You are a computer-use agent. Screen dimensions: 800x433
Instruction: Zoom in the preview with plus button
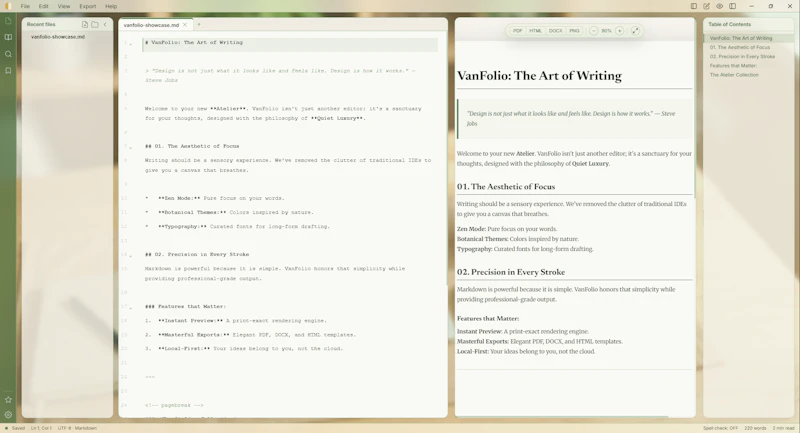pyautogui.click(x=619, y=31)
